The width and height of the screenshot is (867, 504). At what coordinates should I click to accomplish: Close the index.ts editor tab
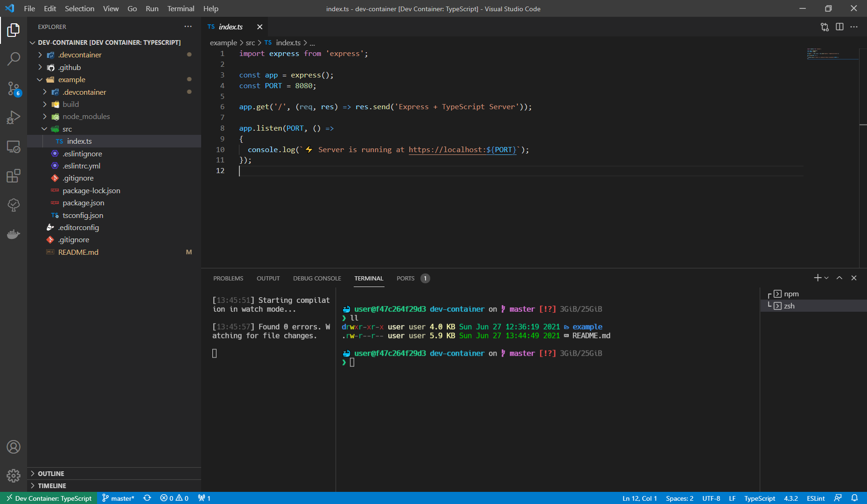coord(259,27)
